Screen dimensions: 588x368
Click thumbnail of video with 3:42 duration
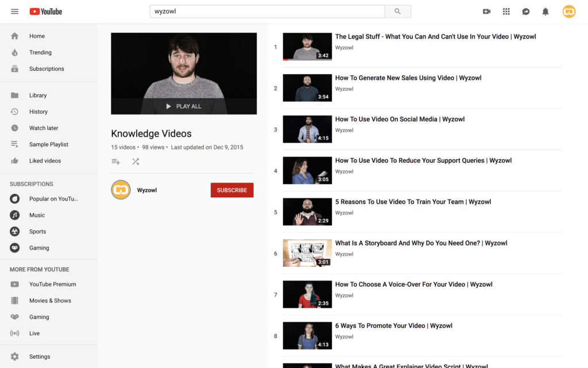click(307, 47)
